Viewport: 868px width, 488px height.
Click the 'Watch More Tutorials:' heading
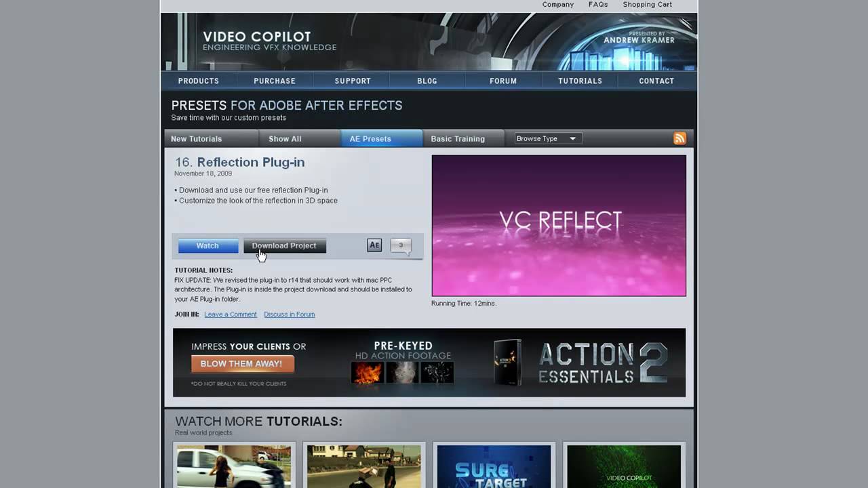coord(258,422)
